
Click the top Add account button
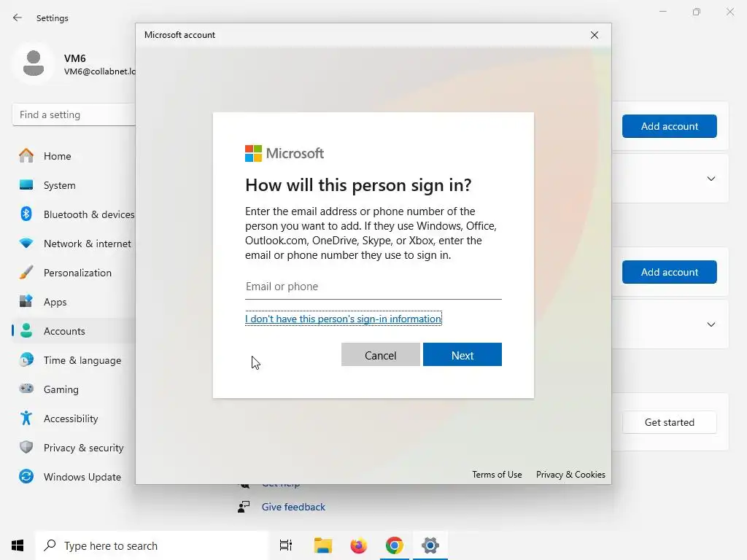tap(669, 126)
